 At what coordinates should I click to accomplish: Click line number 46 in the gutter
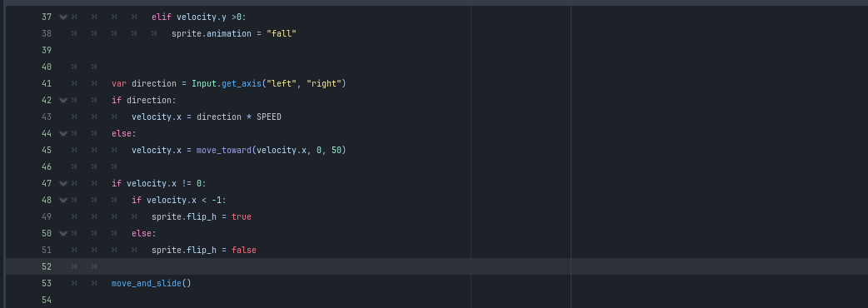click(47, 166)
